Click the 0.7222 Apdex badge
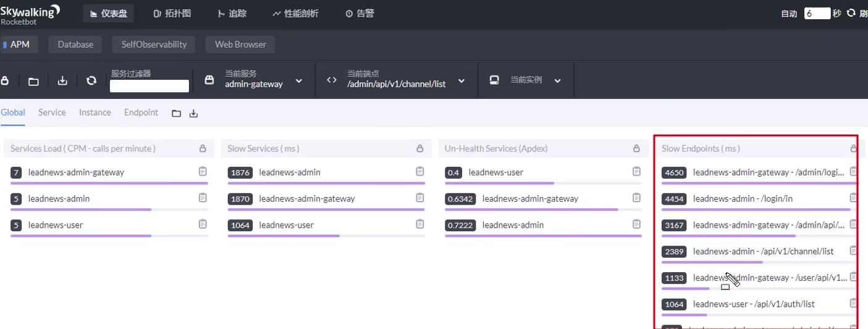 point(460,225)
